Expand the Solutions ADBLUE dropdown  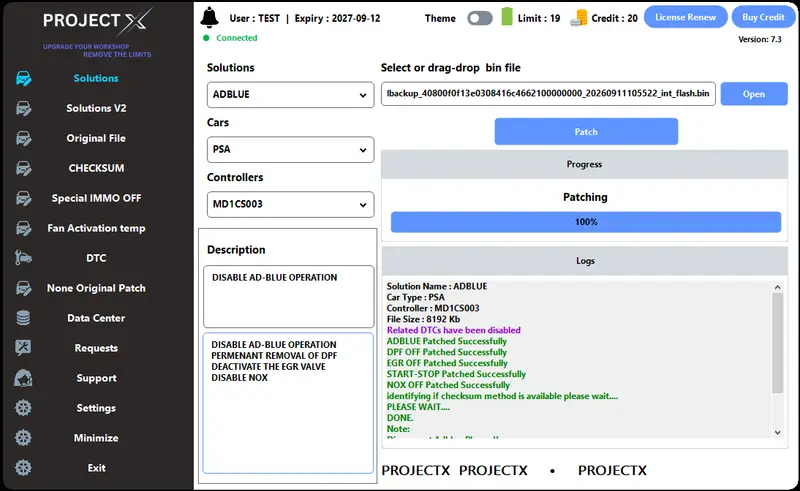[290, 95]
